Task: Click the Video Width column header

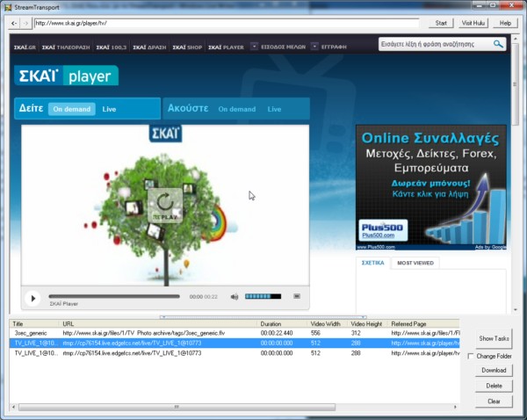Action: pyautogui.click(x=328, y=324)
